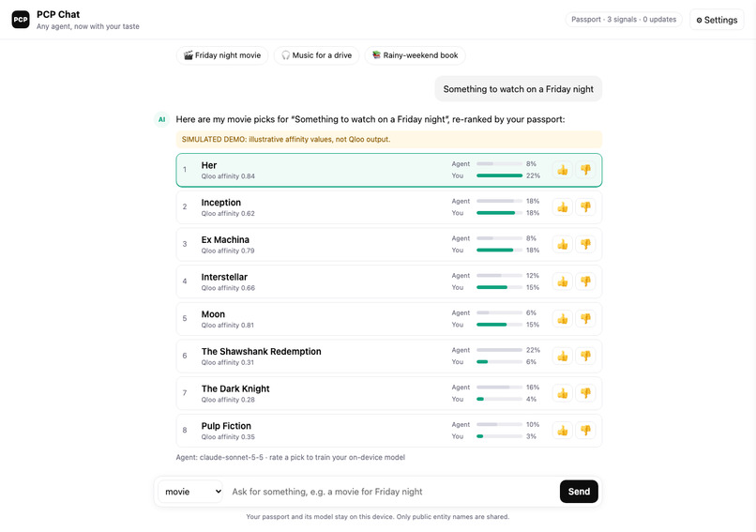
Task: Click Shawshank's Agent 22% bar
Action: [x=499, y=350]
